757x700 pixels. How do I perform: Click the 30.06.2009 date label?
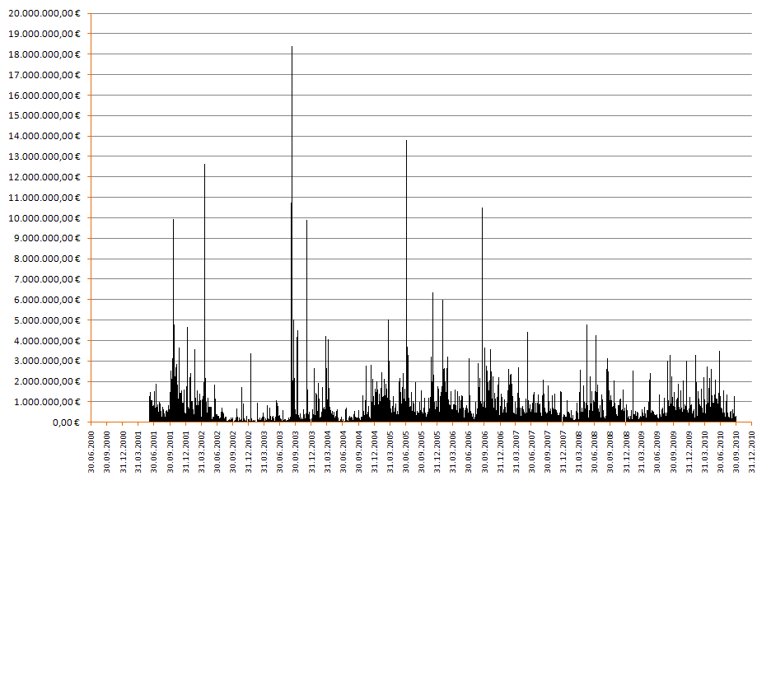coord(657,452)
